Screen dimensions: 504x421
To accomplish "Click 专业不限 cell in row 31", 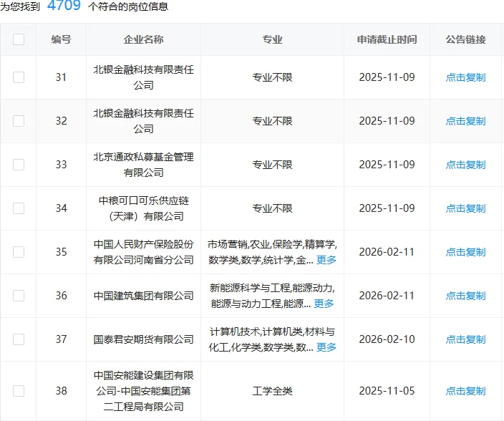I will [x=272, y=77].
